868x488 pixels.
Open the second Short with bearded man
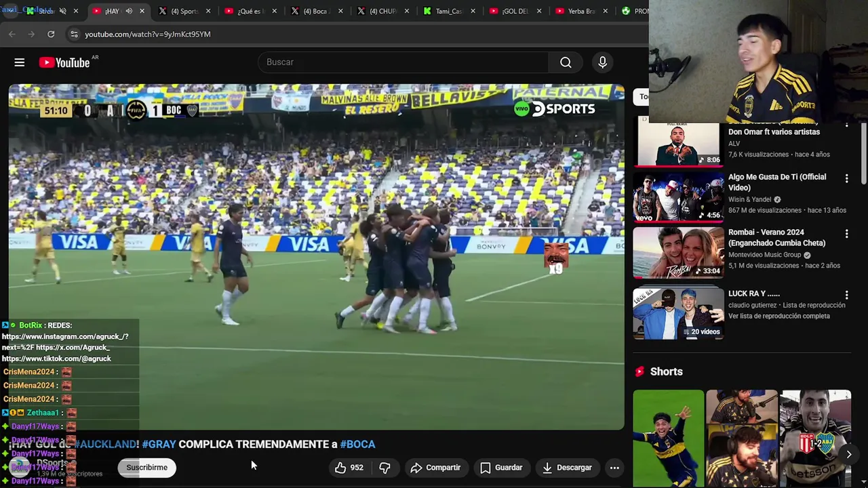point(742,438)
